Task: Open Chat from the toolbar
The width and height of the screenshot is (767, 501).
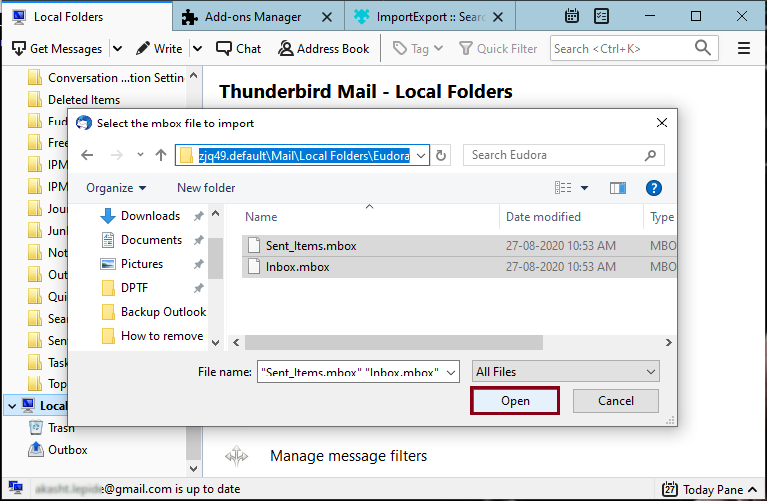Action: tap(239, 48)
